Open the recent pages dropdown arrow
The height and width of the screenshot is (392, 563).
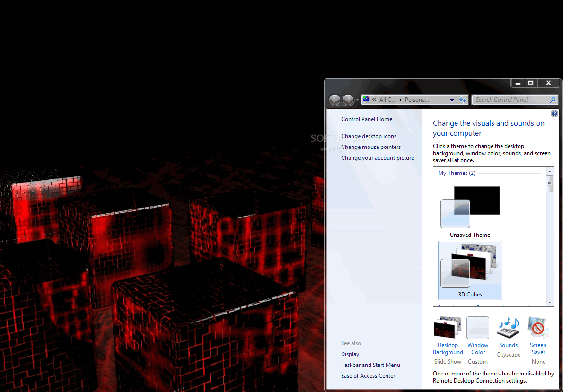point(357,101)
